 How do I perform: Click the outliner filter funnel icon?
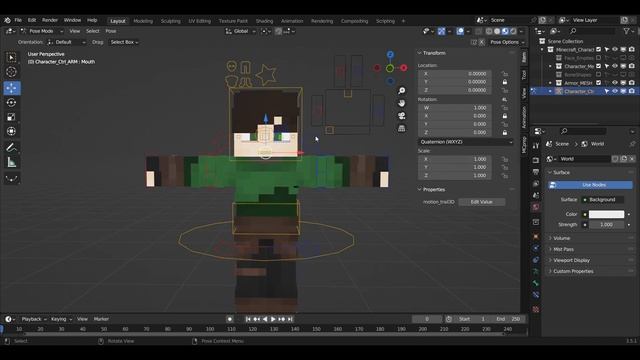pos(627,31)
